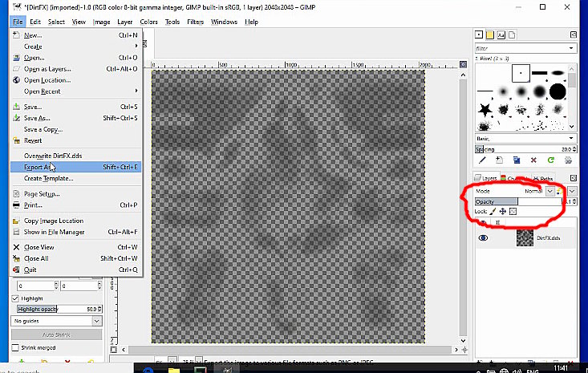Open the Windows menu

pyautogui.click(x=224, y=22)
